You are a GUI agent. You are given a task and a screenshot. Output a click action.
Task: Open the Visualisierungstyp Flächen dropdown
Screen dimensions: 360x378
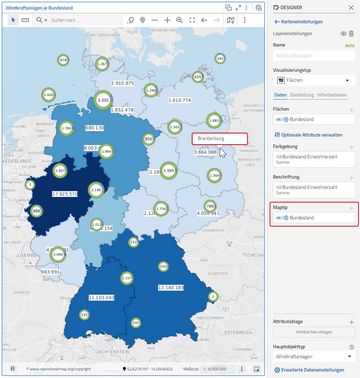click(314, 80)
